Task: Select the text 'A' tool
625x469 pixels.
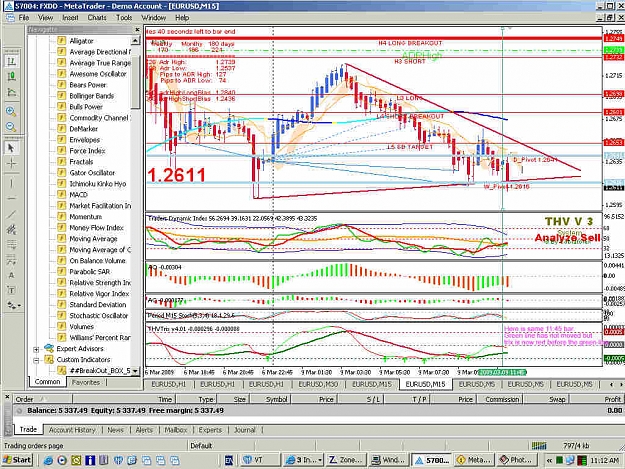Action: point(11,275)
